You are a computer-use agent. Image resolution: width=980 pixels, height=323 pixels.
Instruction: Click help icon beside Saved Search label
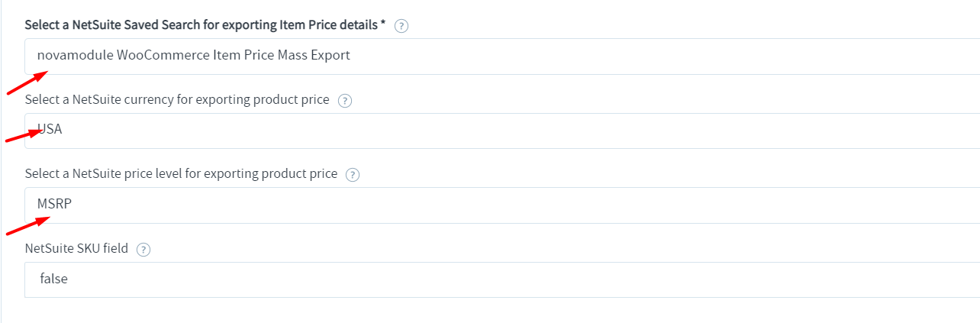[x=401, y=26]
